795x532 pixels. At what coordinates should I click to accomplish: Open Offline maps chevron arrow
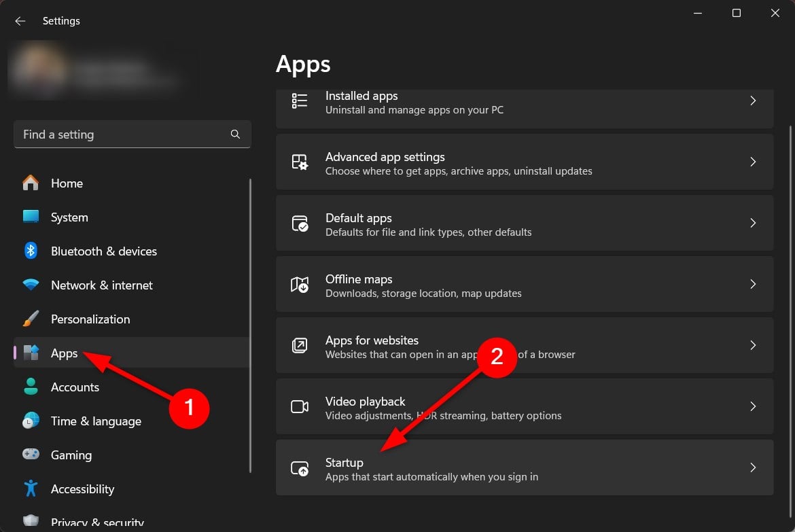753,284
